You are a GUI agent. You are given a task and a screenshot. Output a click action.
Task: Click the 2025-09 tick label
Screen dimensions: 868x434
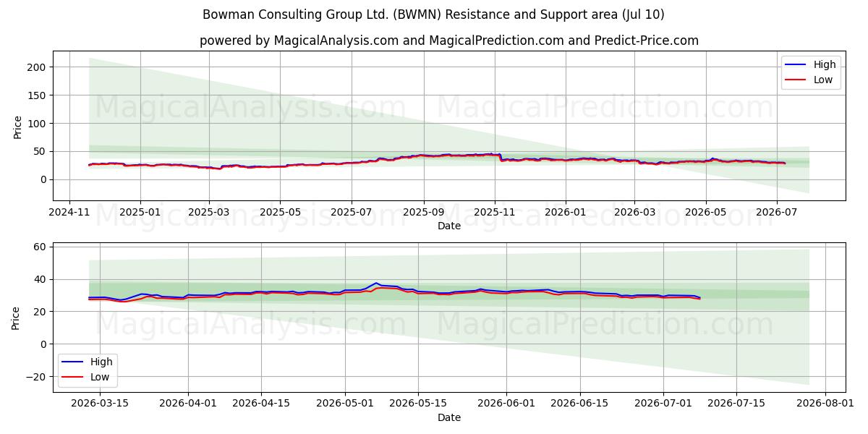coord(423,212)
